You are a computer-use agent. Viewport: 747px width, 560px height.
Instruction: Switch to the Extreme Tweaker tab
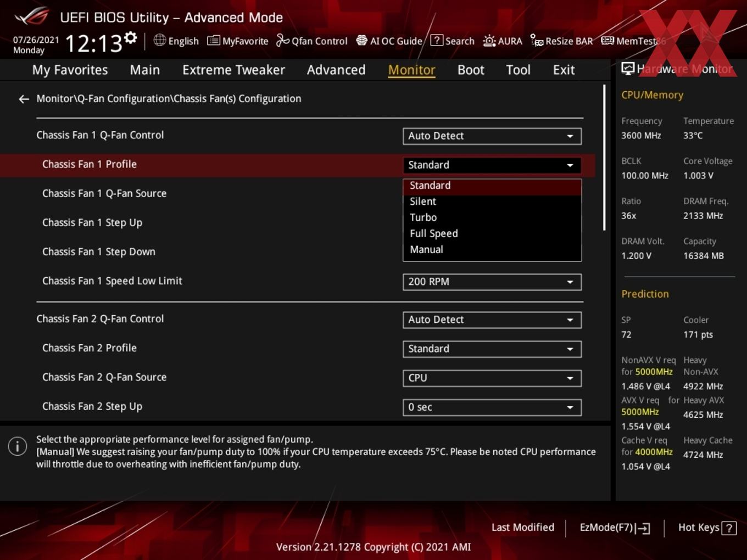[233, 70]
